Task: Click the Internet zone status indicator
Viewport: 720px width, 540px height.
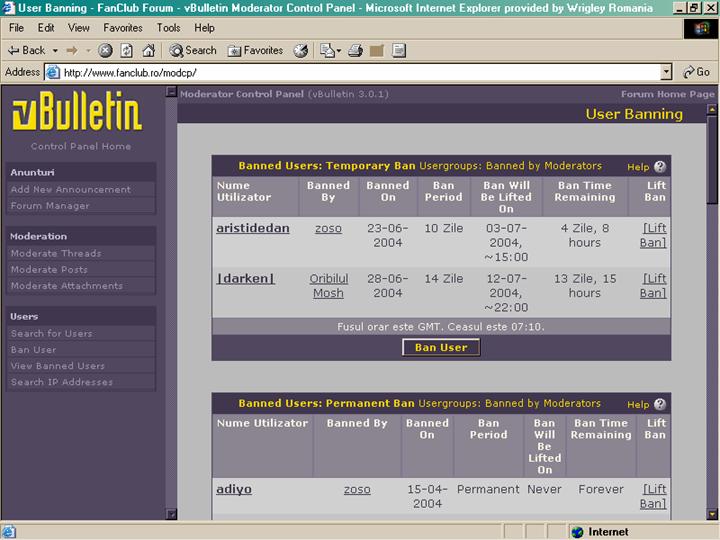Action: click(x=602, y=532)
